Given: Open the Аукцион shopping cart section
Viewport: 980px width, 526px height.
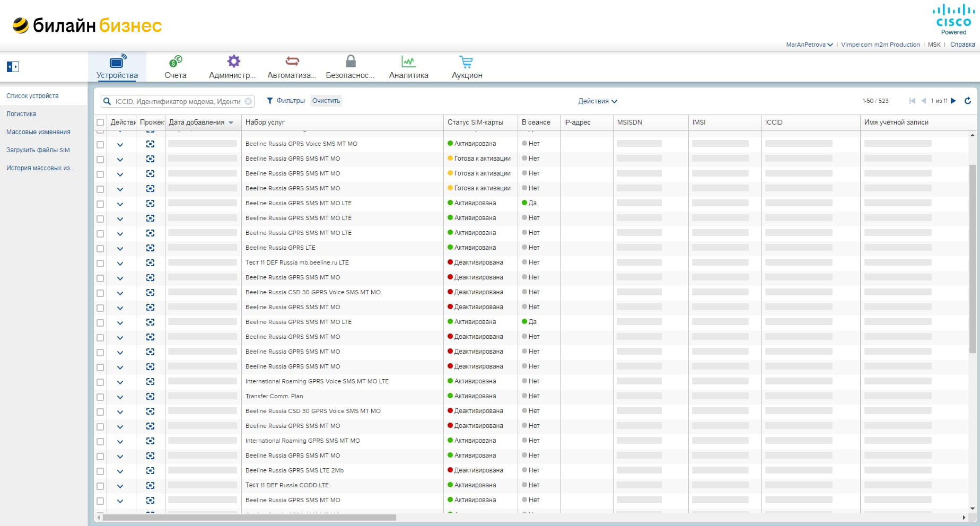Looking at the screenshot, I should [x=467, y=67].
